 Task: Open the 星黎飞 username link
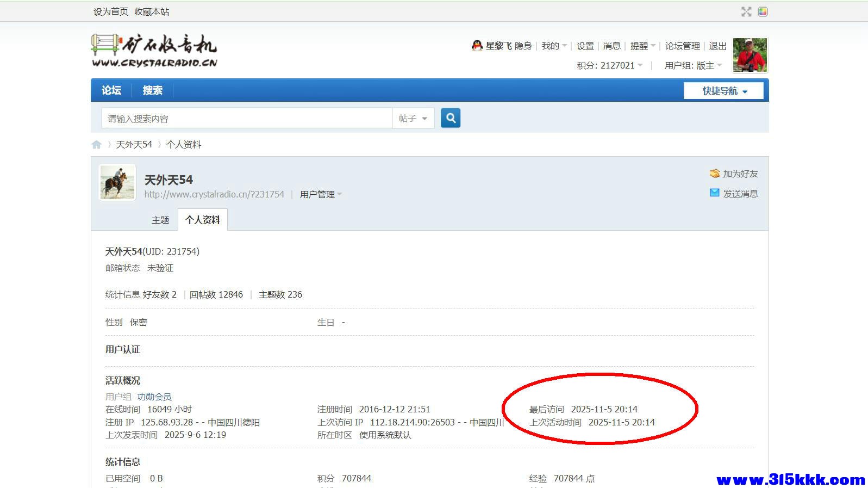[x=499, y=46]
